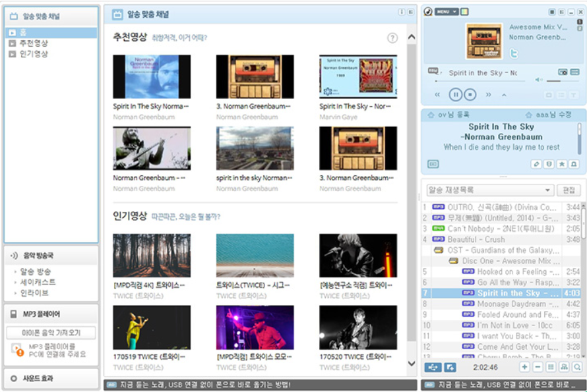587x392 pixels.
Task: Open 알송 방송 under 음악 방송국
Action: [35, 271]
